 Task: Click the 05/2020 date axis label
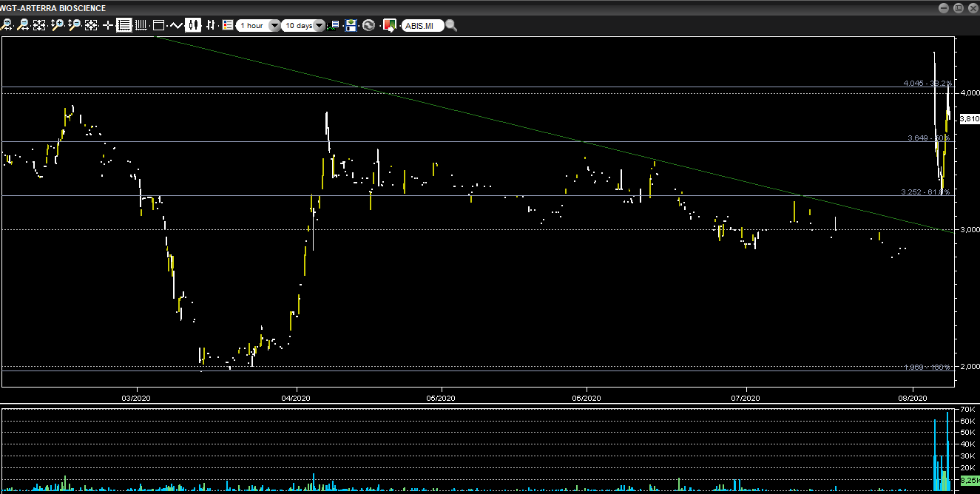(441, 398)
